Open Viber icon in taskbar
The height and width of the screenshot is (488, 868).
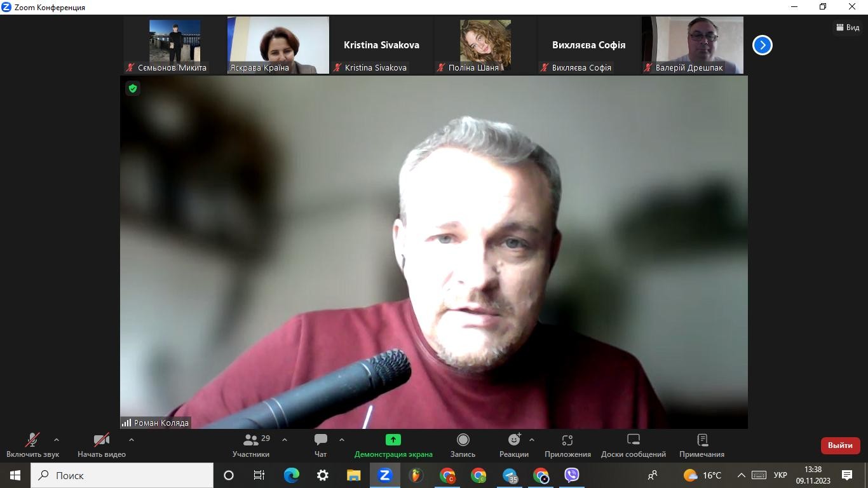click(572, 475)
